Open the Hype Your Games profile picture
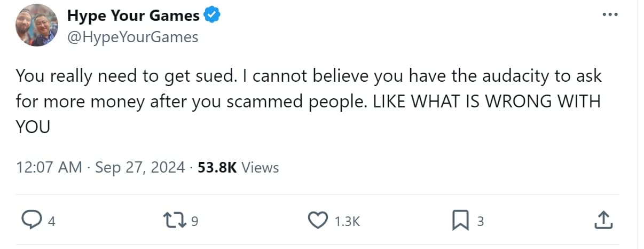 click(37, 25)
